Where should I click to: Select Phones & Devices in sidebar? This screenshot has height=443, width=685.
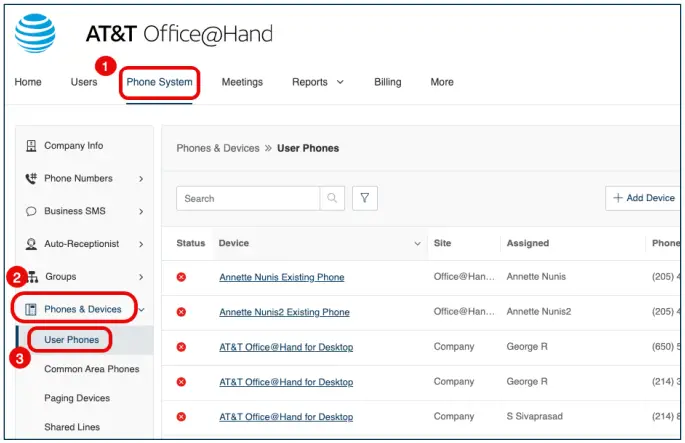83,309
